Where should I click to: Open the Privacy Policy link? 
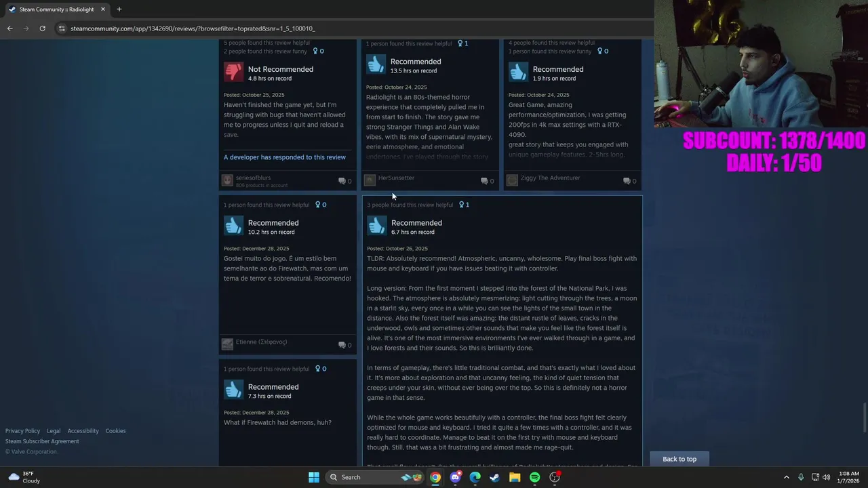coord(22,431)
